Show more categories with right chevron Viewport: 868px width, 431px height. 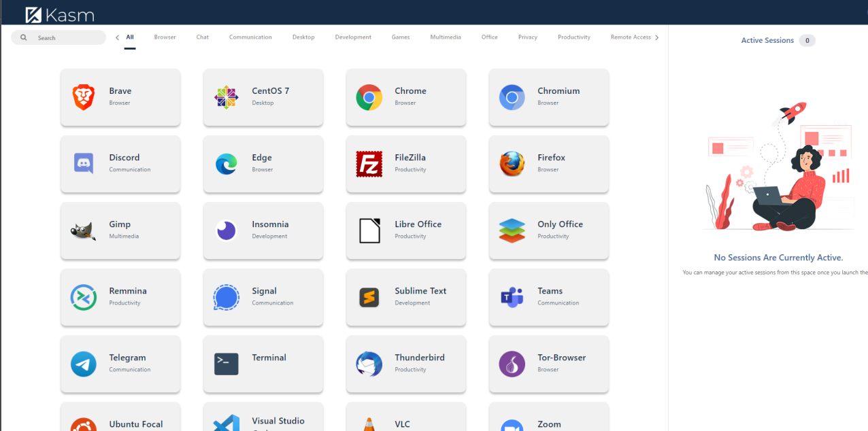click(x=656, y=37)
